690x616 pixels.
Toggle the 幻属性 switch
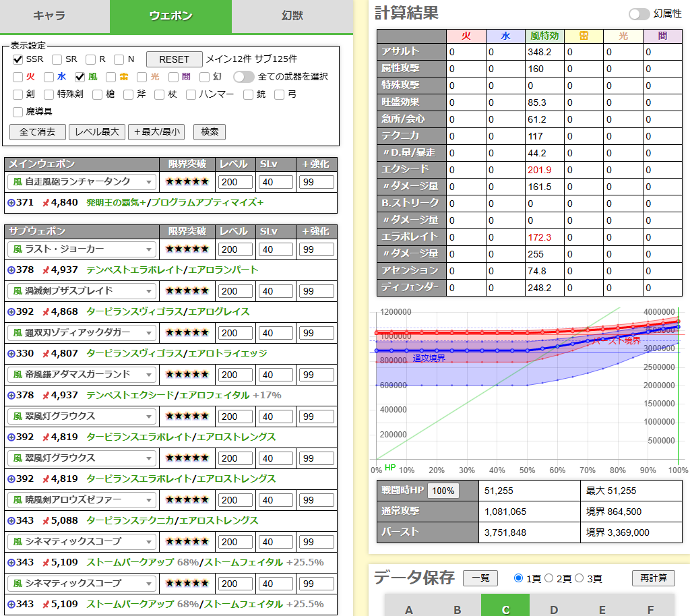tap(639, 14)
